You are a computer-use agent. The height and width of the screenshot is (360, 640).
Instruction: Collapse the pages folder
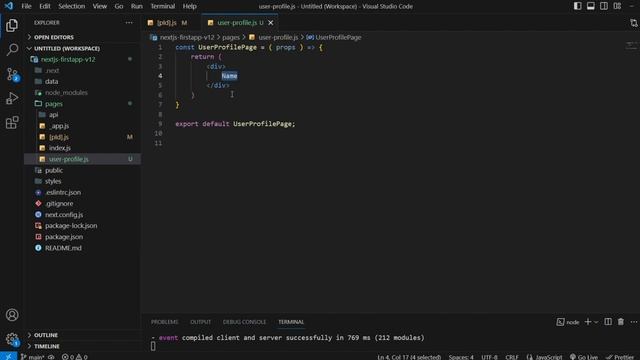(x=83, y=104)
